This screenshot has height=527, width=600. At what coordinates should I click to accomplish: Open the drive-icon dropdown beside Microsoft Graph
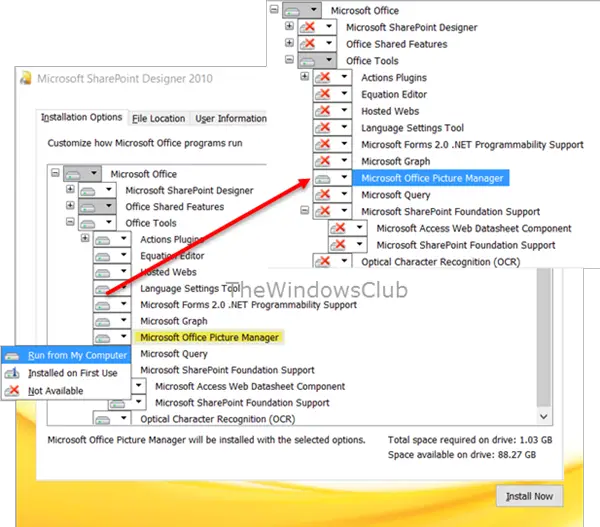(x=124, y=320)
